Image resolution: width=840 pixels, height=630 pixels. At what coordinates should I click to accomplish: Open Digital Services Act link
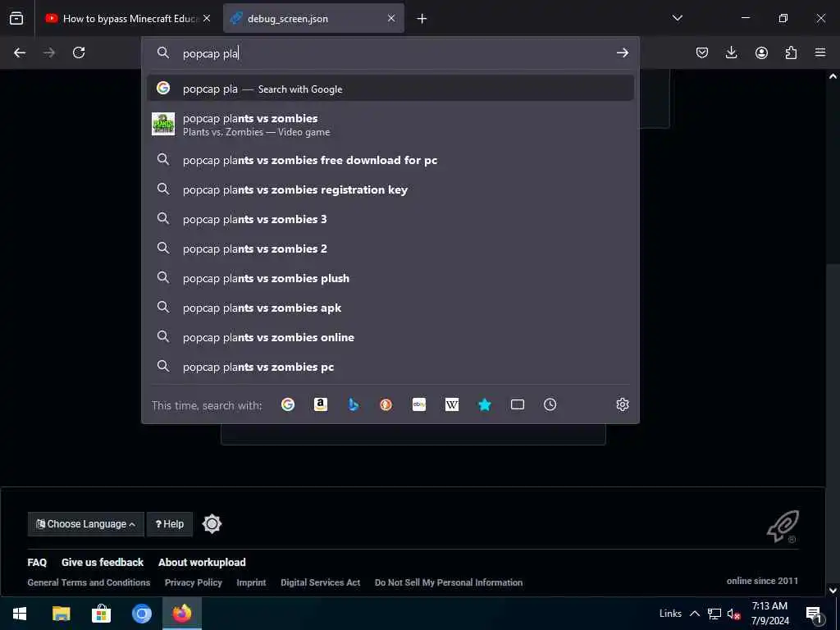[x=321, y=582]
